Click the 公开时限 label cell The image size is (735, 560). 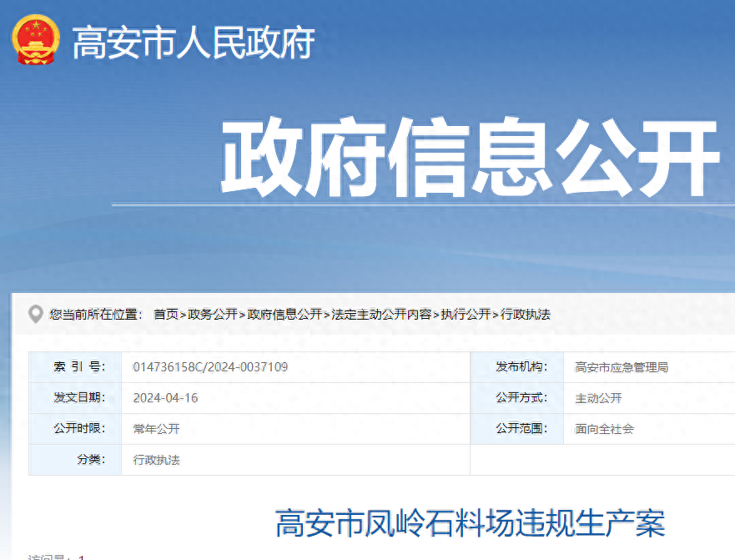click(75, 429)
